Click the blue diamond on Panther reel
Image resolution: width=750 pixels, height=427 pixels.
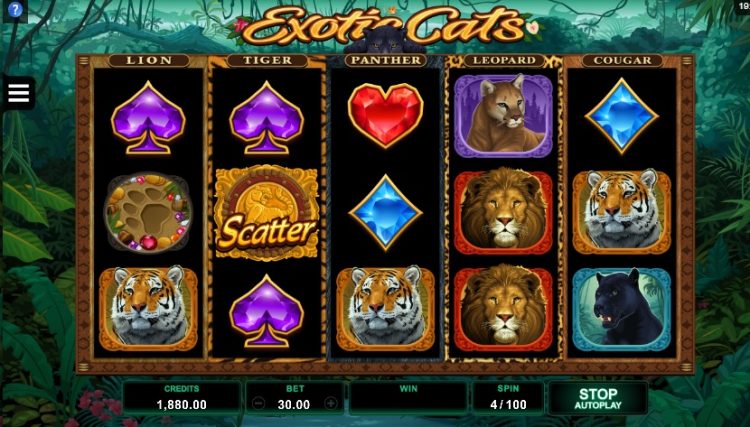(x=386, y=212)
